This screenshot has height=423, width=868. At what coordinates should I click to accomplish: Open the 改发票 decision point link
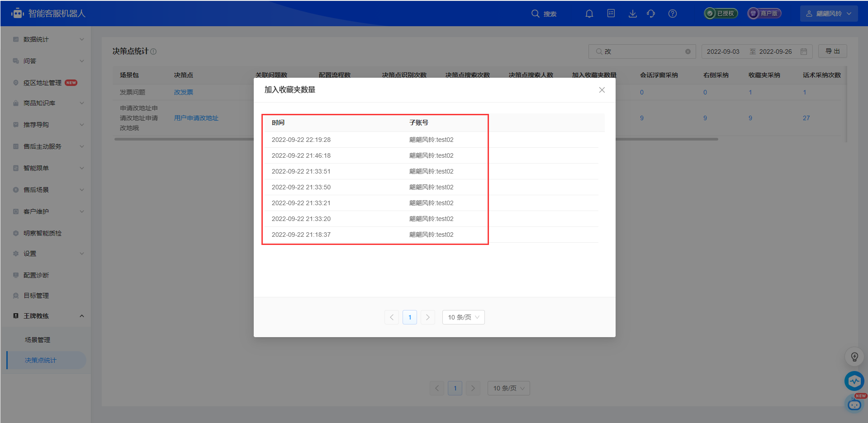coord(184,92)
